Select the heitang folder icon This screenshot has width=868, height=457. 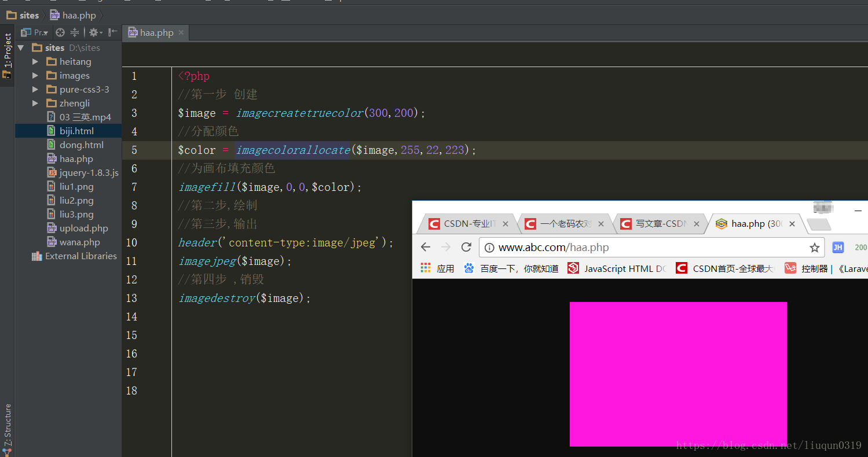tap(51, 61)
